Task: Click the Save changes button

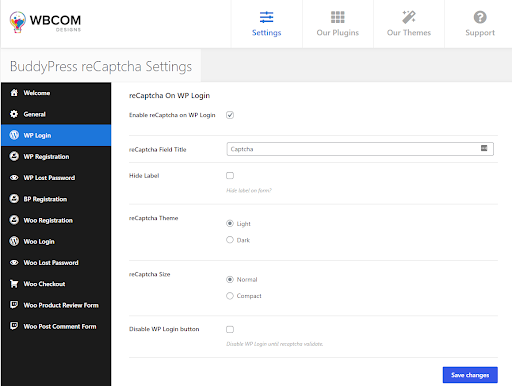Action: point(470,375)
